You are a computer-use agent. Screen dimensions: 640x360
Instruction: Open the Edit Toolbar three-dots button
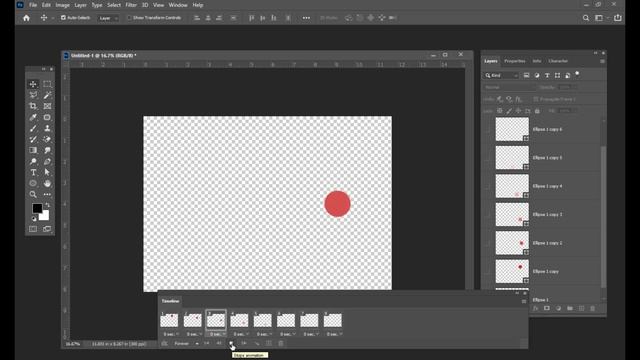tap(47, 194)
